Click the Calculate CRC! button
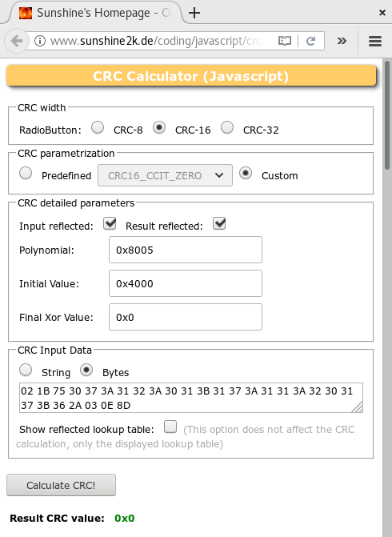Viewport: 392px width, 537px height. [62, 485]
